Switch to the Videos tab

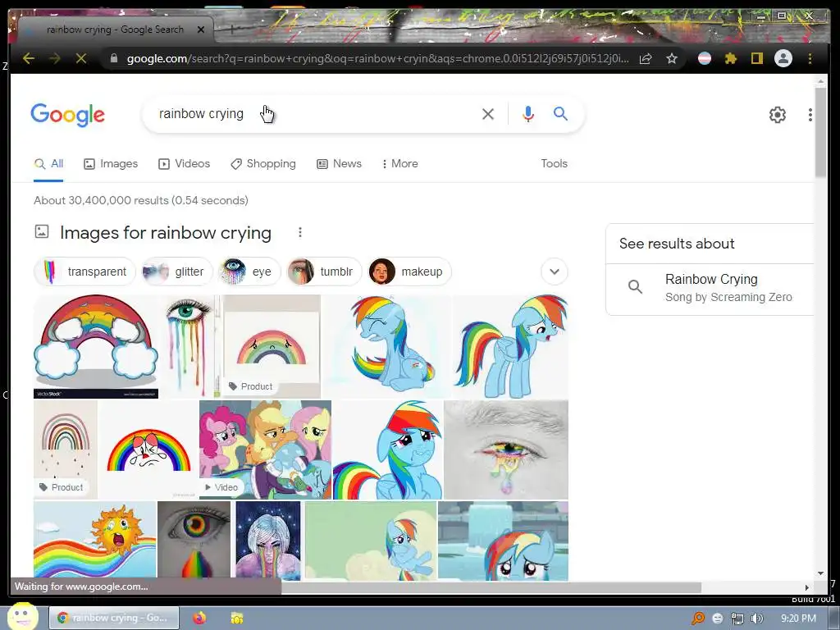(185, 164)
